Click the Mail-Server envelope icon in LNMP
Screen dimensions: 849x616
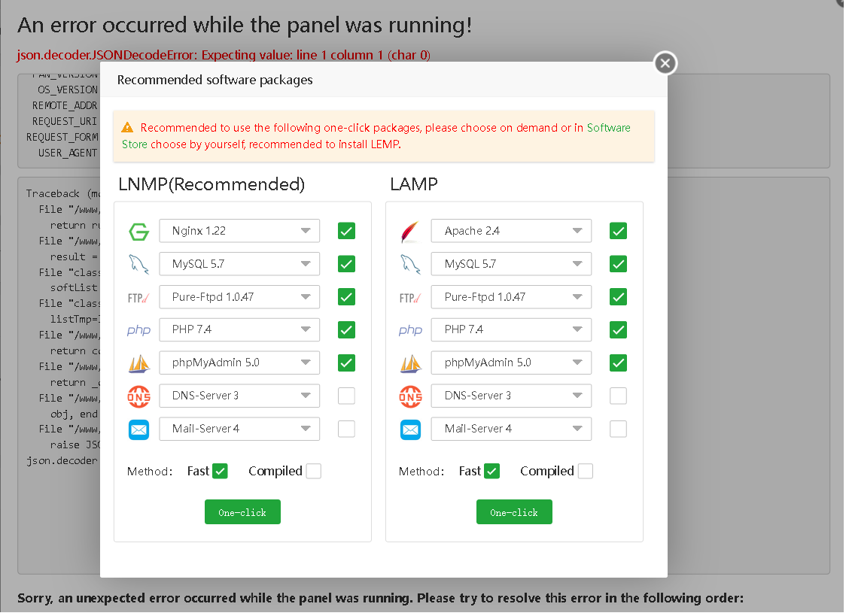tap(139, 429)
